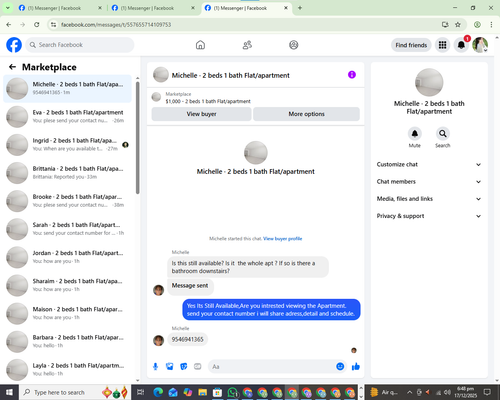Reload the page in browser
This screenshot has height=400, width=500.
coord(37,24)
